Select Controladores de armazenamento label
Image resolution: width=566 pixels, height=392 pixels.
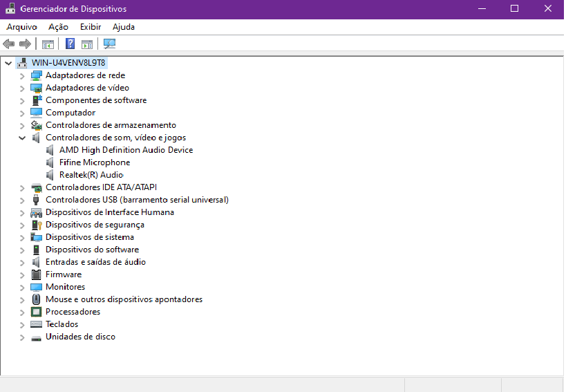tap(111, 125)
